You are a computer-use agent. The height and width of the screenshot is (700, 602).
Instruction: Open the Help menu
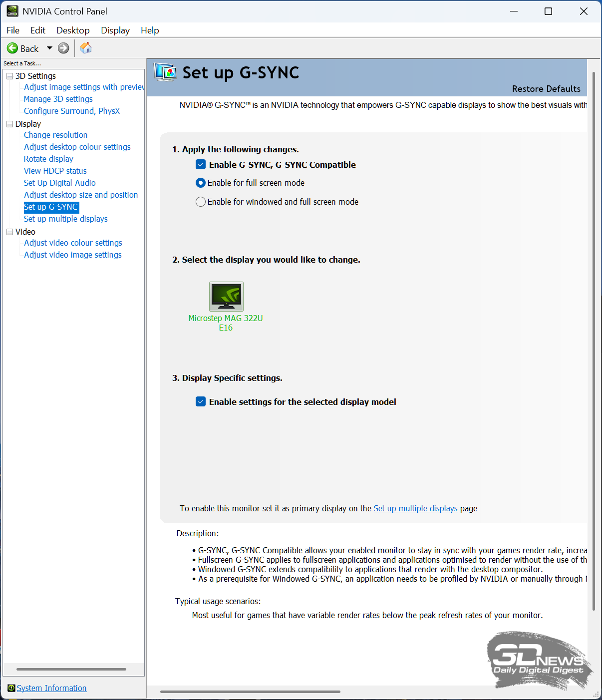point(149,30)
